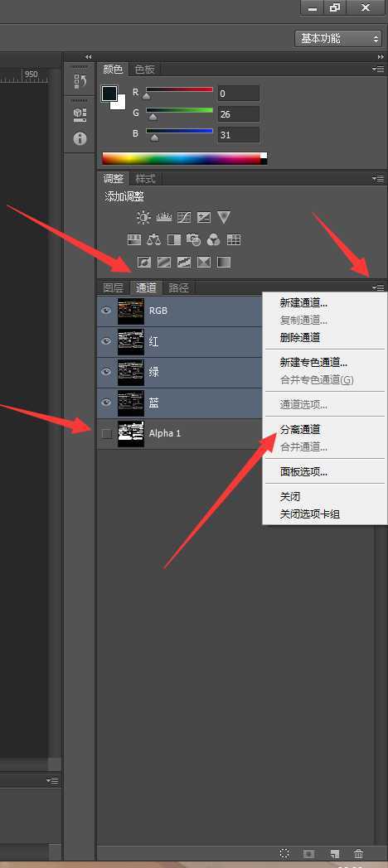Open the 调整 panel flyout menu

click(x=378, y=179)
